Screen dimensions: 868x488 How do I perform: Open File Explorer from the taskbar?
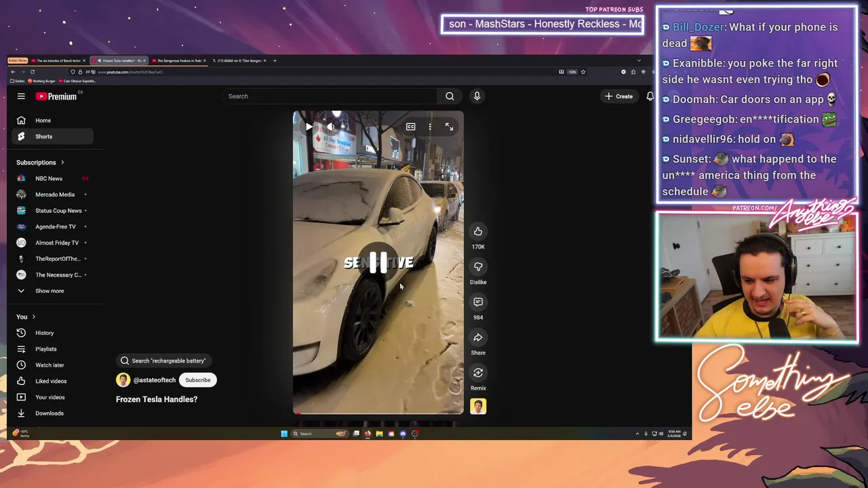379,434
